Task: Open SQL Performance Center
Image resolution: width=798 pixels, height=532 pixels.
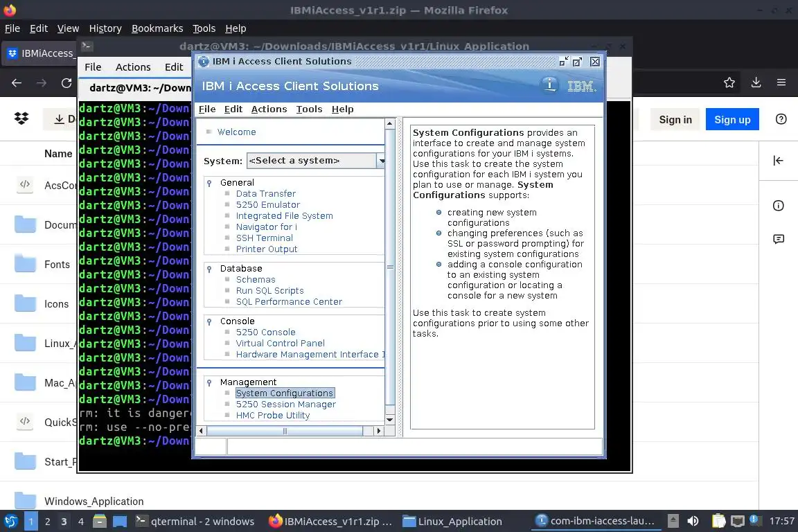Action: [x=289, y=302]
